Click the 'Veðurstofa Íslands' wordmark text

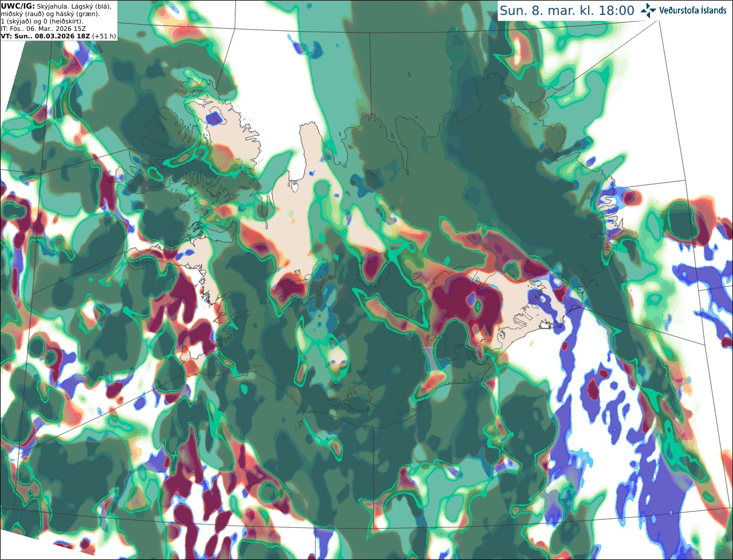[x=693, y=10]
